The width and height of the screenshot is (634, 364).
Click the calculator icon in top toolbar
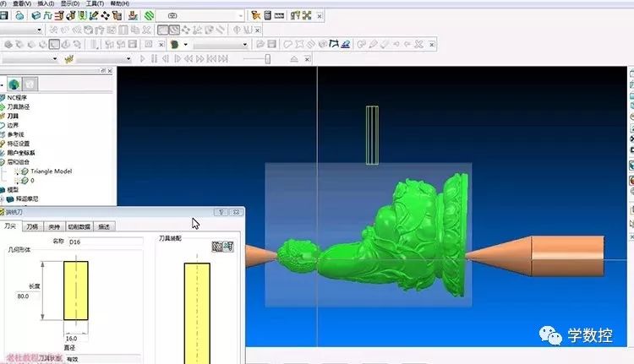(268, 15)
